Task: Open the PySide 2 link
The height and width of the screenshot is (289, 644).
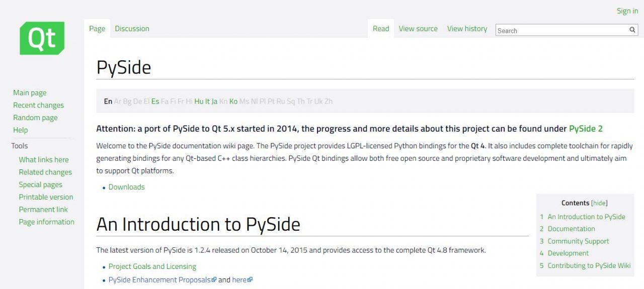Action: click(586, 129)
